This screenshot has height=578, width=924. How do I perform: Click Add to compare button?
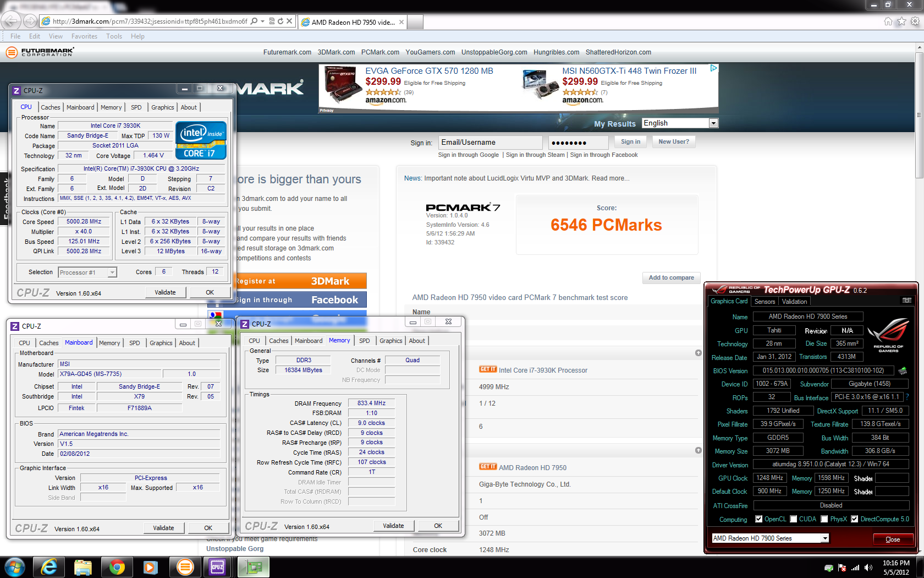pyautogui.click(x=671, y=278)
